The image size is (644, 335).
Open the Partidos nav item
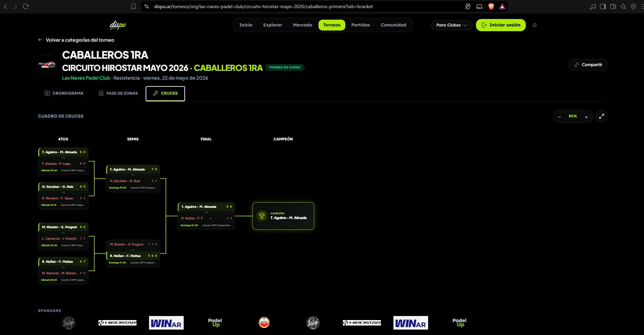tap(361, 25)
